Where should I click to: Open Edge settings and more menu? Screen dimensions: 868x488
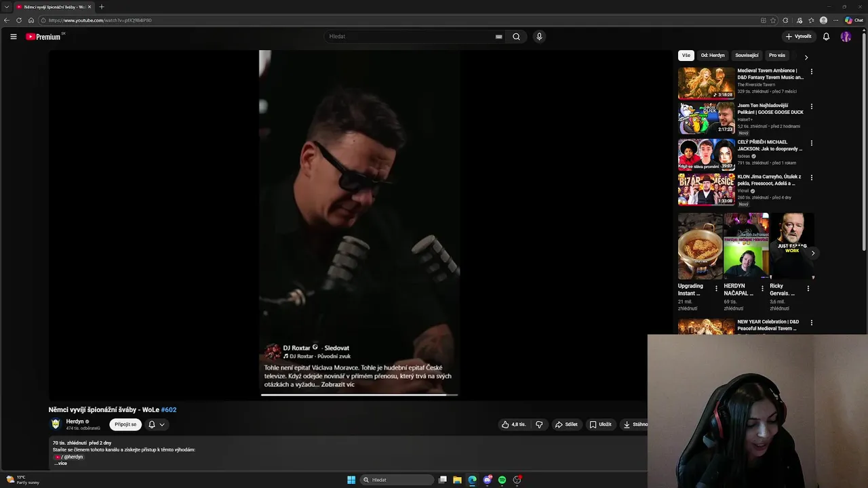point(836,20)
